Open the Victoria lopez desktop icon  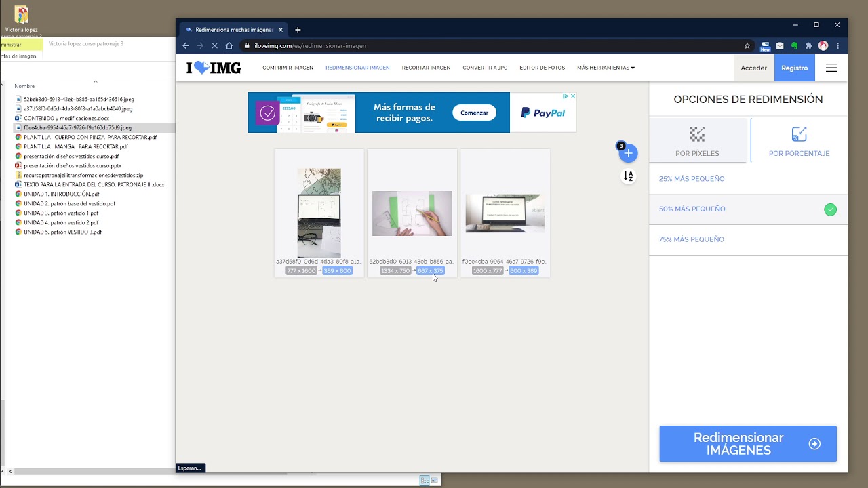(x=22, y=22)
